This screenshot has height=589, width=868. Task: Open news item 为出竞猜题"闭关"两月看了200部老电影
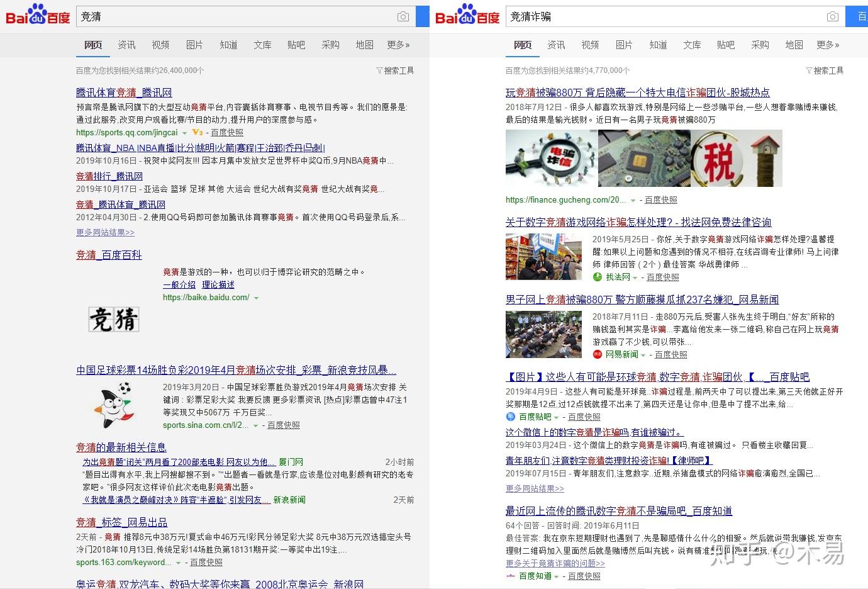[178, 462]
